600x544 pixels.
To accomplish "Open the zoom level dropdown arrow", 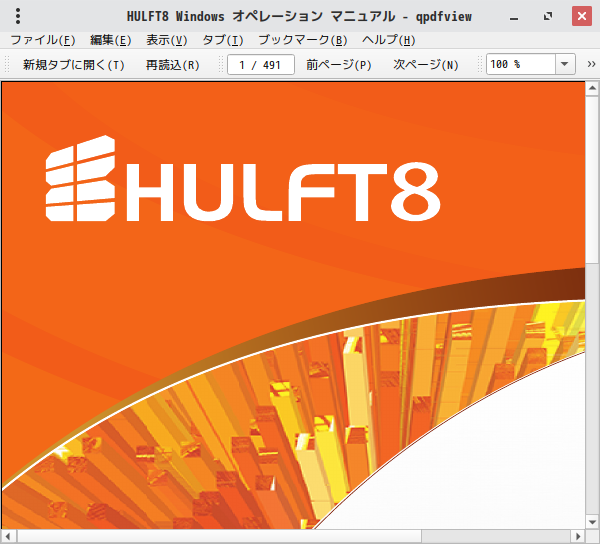I will click(565, 64).
